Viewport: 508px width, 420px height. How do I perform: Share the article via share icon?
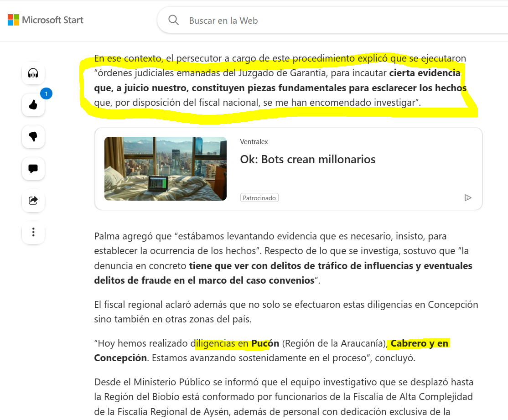pyautogui.click(x=33, y=200)
